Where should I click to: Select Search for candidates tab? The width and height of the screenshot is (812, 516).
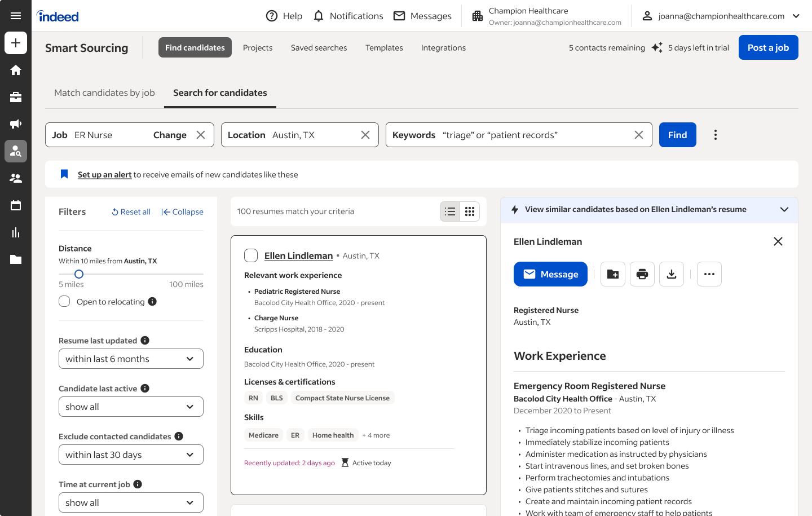coord(220,93)
